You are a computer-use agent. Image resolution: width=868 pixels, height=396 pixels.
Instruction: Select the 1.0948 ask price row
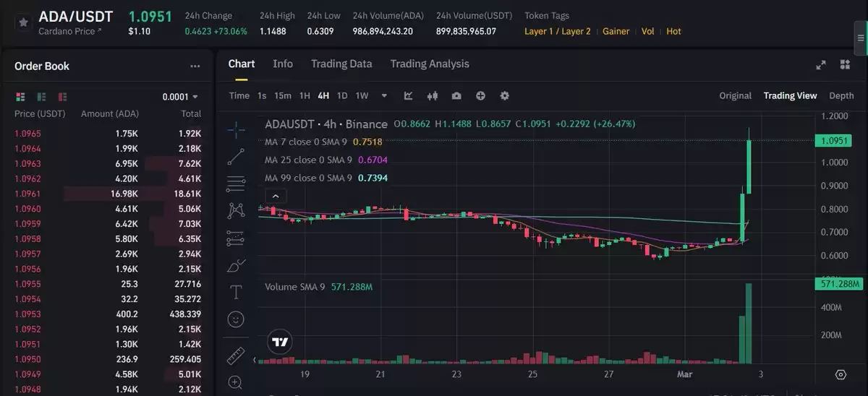coord(109,389)
